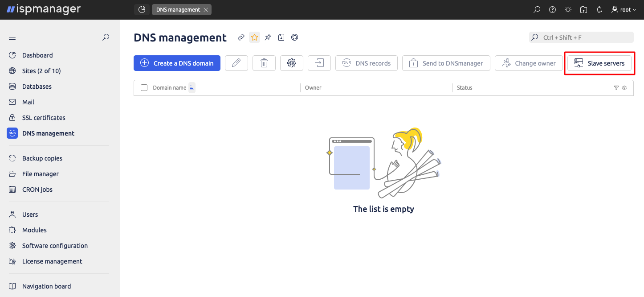Screen dimensions: 644x297
Task: Open Users section
Action: pos(30,214)
